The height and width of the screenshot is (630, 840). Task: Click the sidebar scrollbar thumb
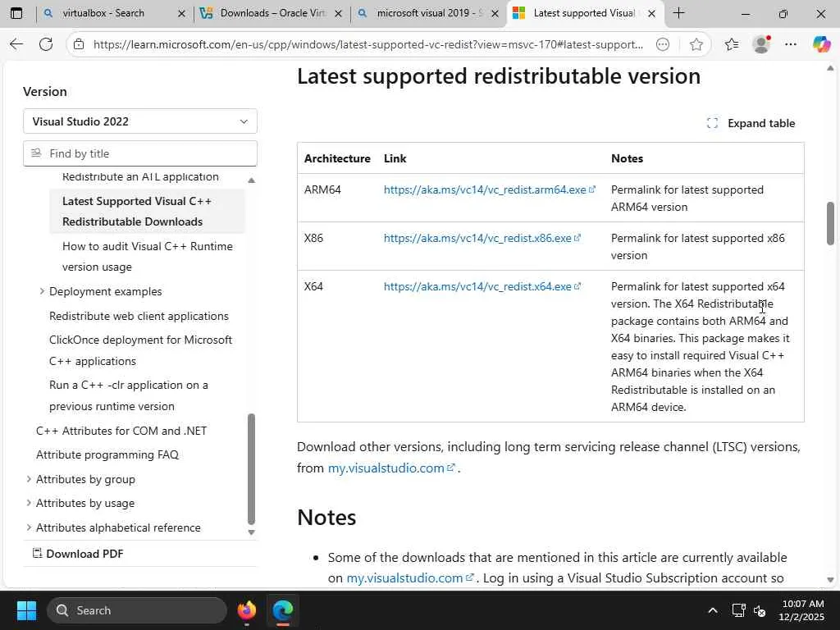pyautogui.click(x=251, y=469)
